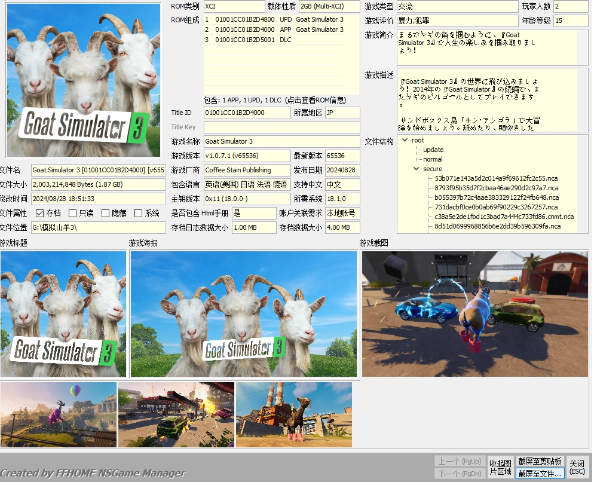Click the 玩家人数 player count field
This screenshot has width=592, height=483.
tap(571, 6)
